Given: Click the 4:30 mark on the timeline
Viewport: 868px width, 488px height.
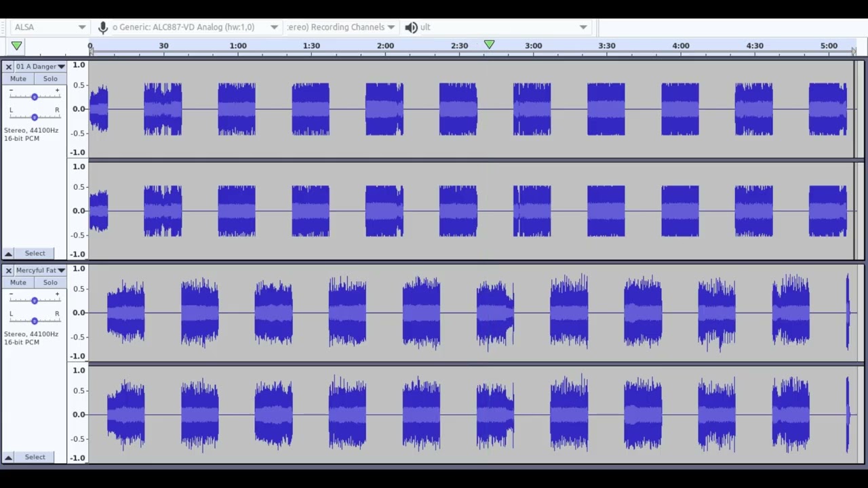Looking at the screenshot, I should click(x=755, y=46).
